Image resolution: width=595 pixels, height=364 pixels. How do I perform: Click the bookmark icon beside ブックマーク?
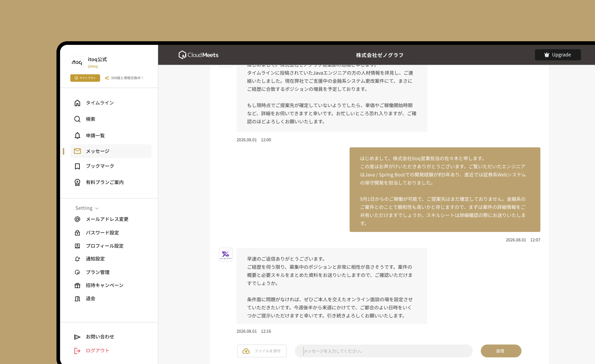[77, 166]
